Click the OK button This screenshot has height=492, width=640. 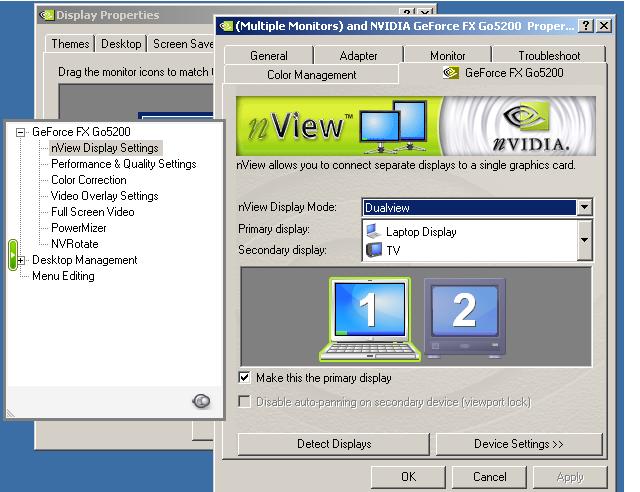pos(408,477)
